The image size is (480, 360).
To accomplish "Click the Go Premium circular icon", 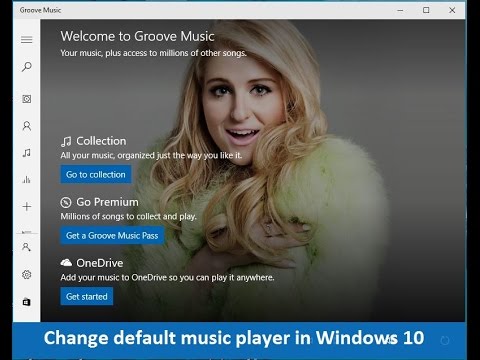I will click(x=66, y=202).
